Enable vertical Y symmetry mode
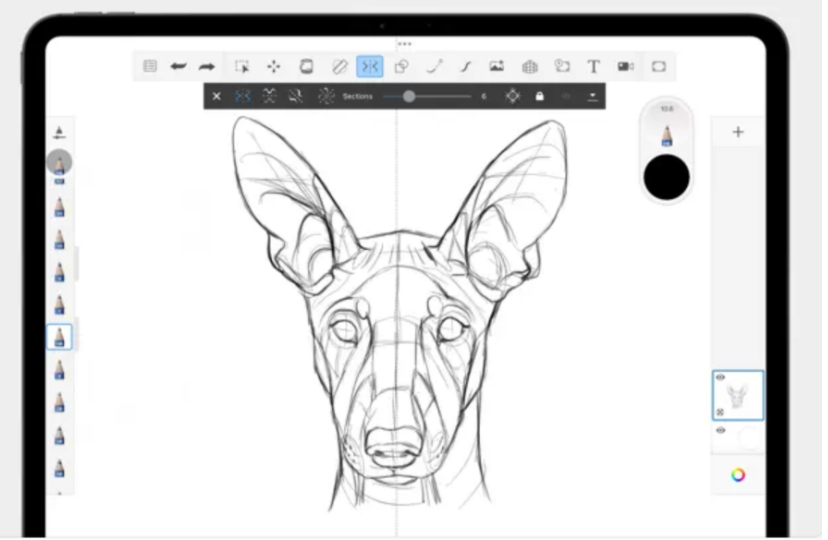Viewport: 828px width, 540px height. tap(242, 96)
